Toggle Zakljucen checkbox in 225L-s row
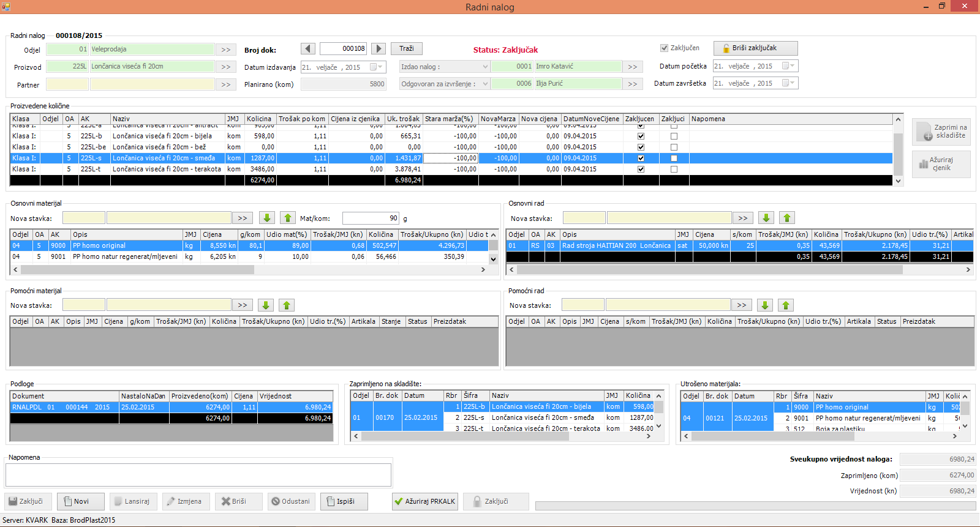980x527 pixels. (x=641, y=158)
